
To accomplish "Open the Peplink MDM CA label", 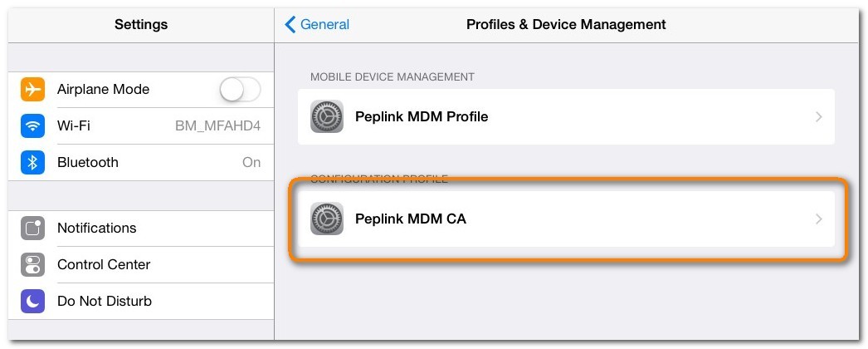I will coord(410,219).
